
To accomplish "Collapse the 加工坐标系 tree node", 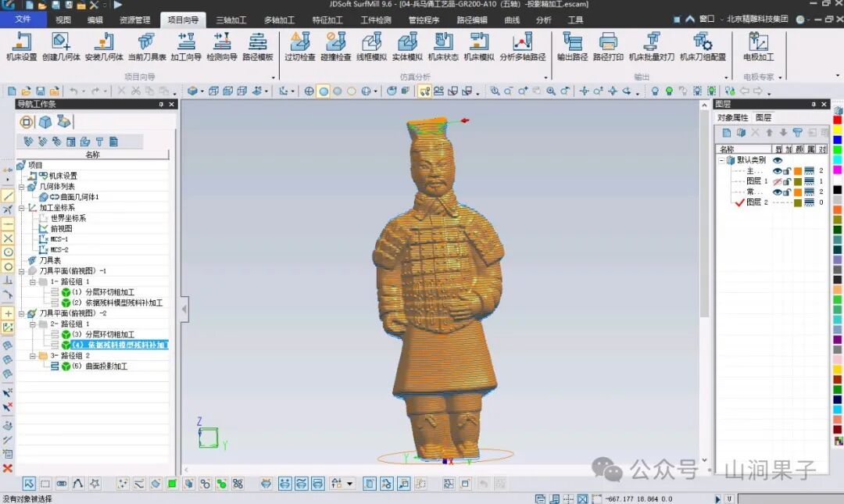I will coord(22,208).
